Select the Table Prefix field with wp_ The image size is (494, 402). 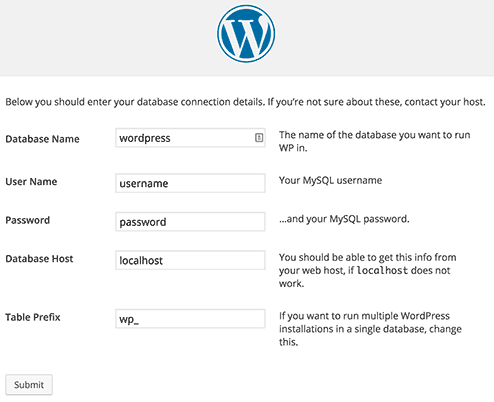pos(190,319)
